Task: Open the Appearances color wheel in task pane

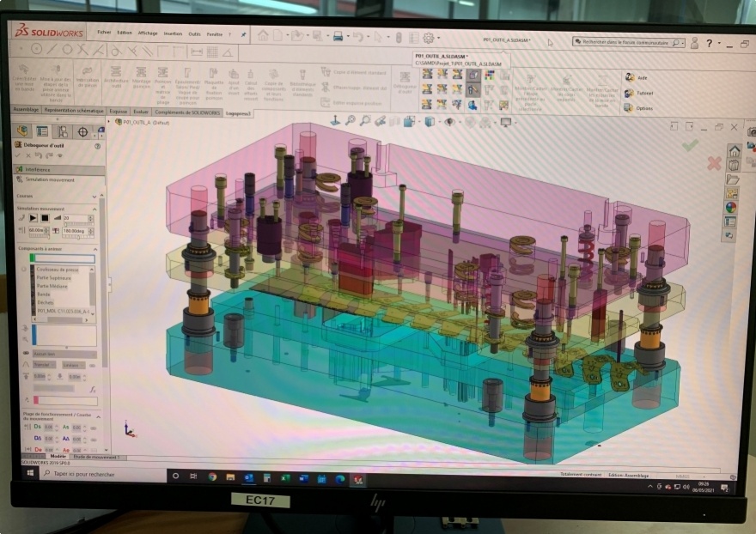Action: pos(731,207)
